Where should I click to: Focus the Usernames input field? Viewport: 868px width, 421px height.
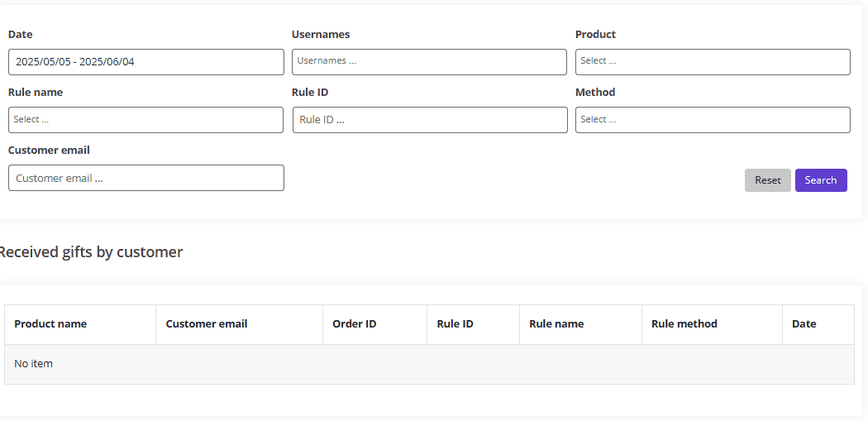pos(429,62)
